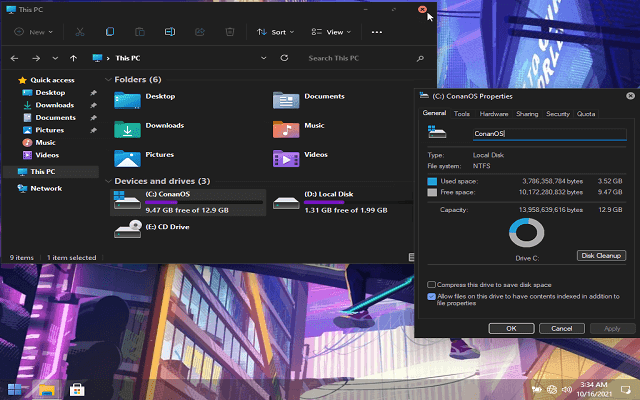Go back with the left arrow
Screen dimensions: 640x400
coord(14,58)
